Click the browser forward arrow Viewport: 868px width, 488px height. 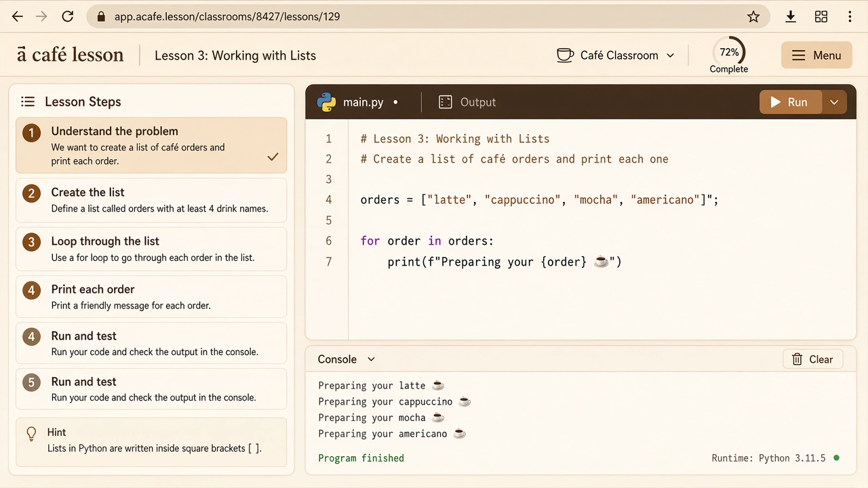point(42,16)
